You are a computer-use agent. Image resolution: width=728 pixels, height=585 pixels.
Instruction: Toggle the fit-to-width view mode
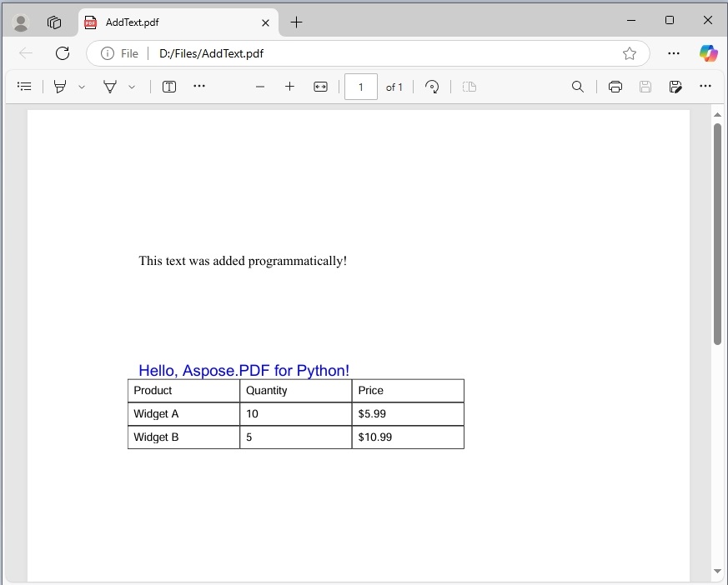pos(320,86)
